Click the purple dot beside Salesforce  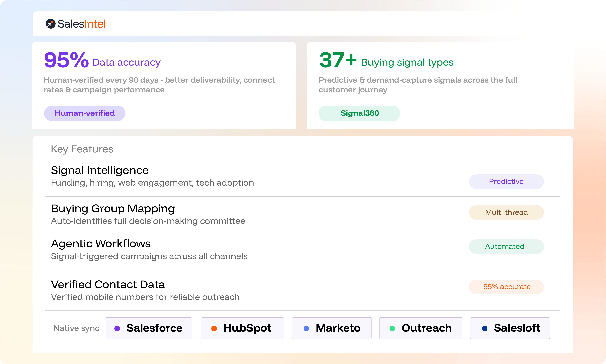click(x=117, y=328)
